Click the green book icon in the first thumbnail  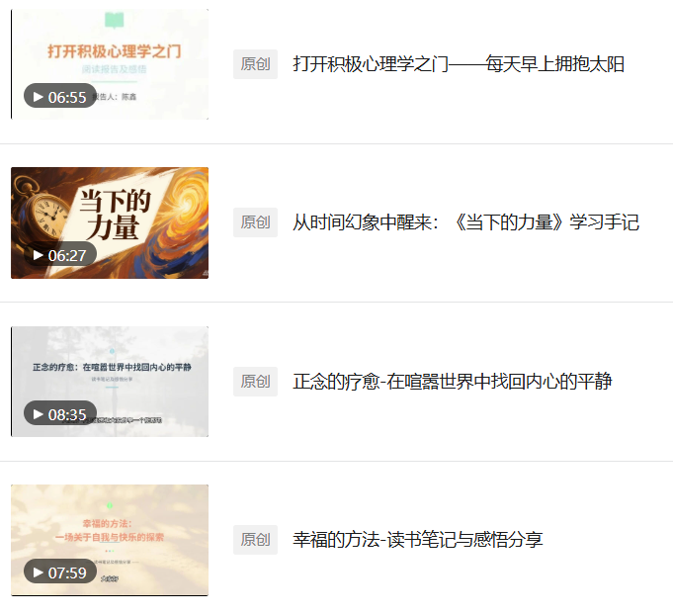coord(115,20)
